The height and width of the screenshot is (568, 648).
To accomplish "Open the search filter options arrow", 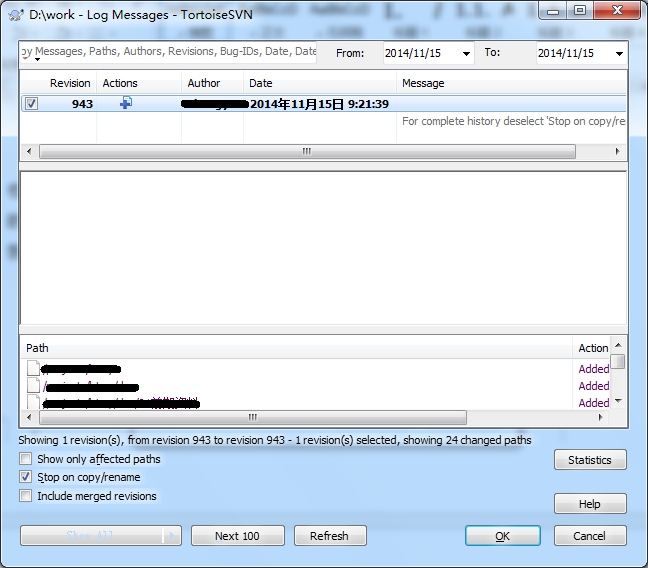I will (38, 60).
